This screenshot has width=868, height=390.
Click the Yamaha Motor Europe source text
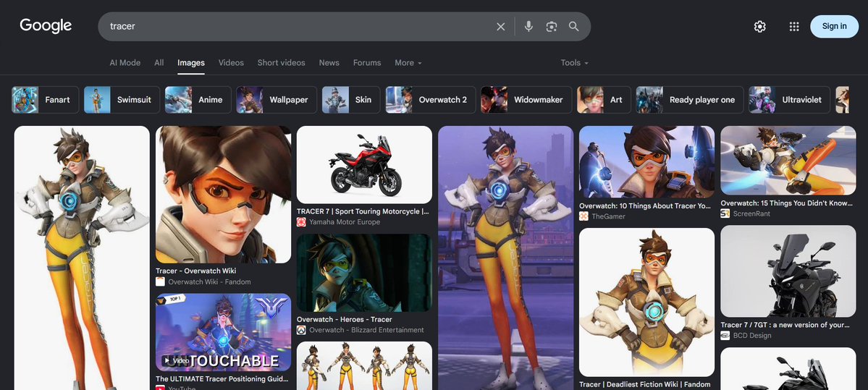click(x=345, y=222)
